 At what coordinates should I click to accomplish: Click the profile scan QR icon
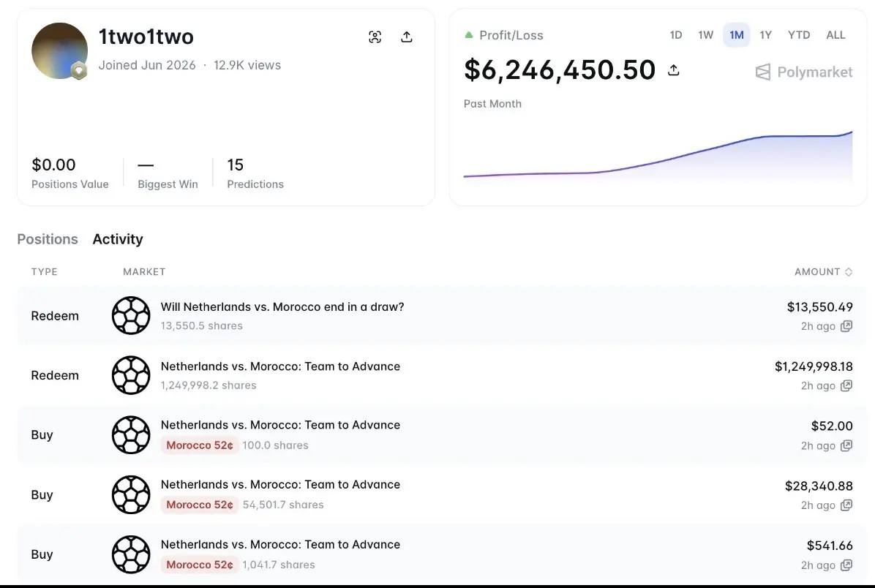point(375,37)
